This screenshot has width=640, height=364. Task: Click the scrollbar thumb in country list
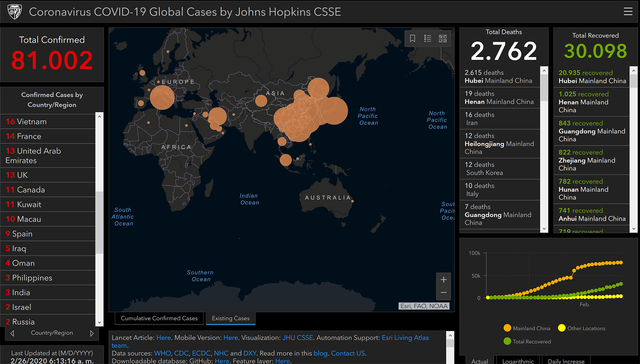pyautogui.click(x=99, y=222)
